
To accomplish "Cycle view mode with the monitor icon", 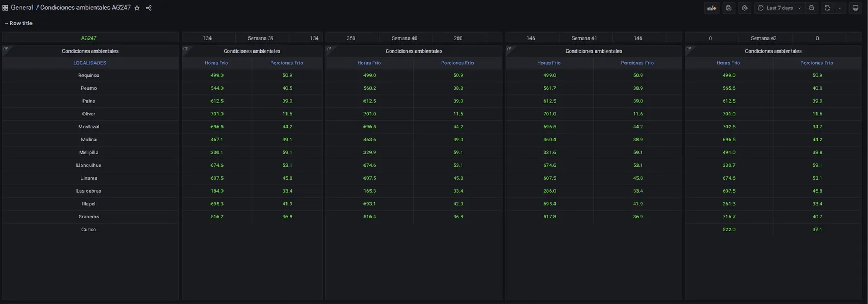I will click(856, 8).
